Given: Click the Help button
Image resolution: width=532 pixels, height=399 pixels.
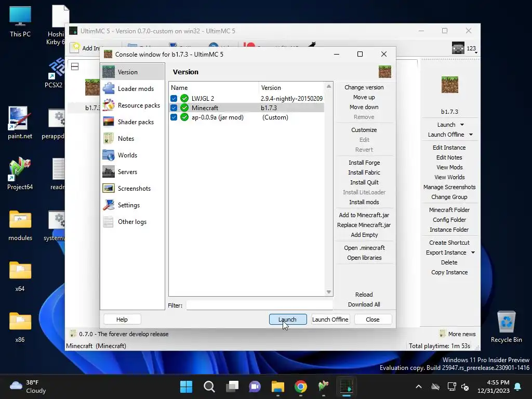Looking at the screenshot, I should tap(122, 320).
